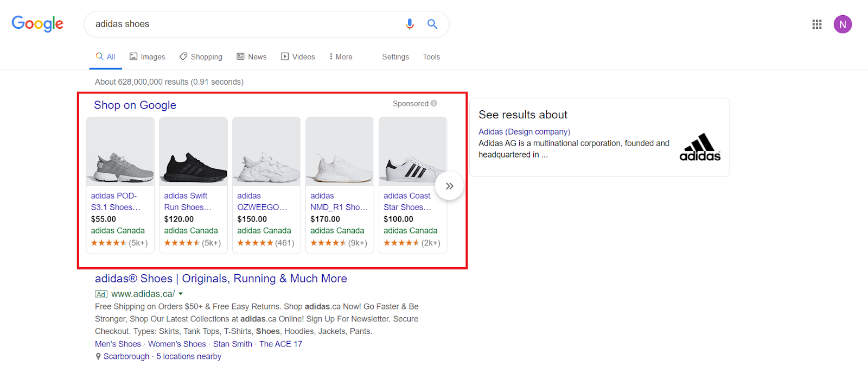Switch to the Videos tab
The width and height of the screenshot is (868, 372).
(298, 56)
